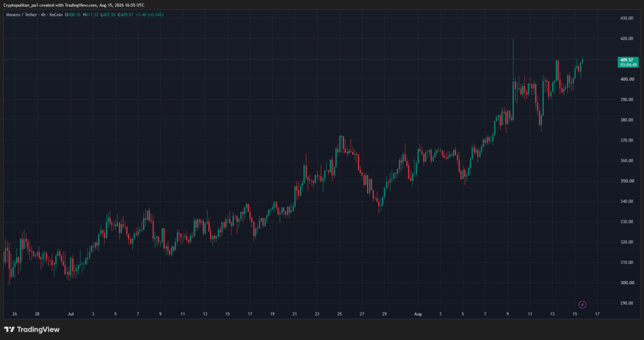The image size is (644, 340).
Task: Click the high value H411.32
Action: pos(91,15)
